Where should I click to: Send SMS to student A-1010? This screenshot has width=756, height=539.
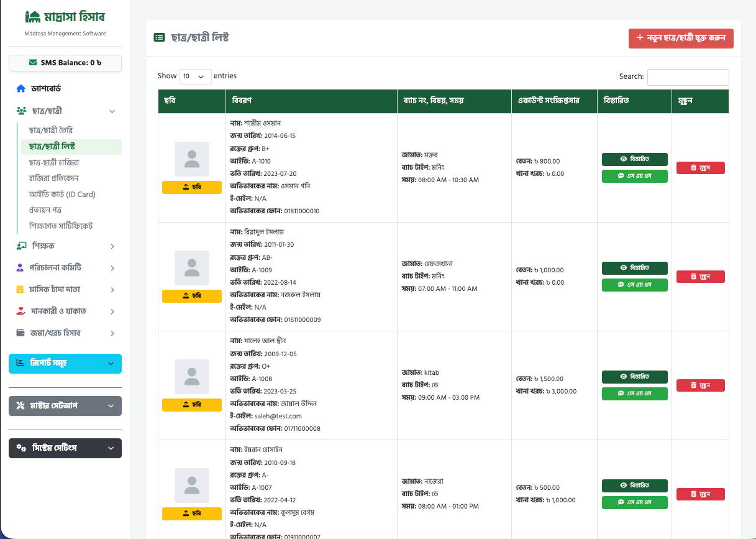(x=635, y=176)
